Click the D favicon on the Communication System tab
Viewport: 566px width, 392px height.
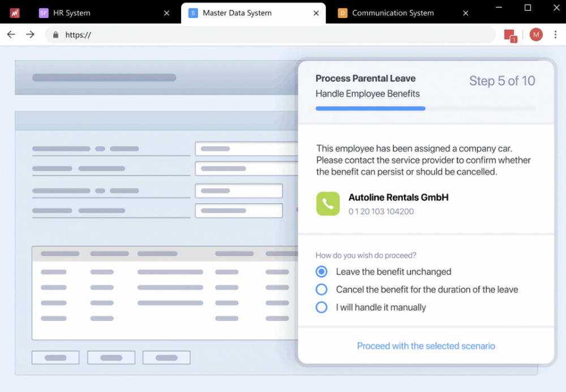(342, 12)
